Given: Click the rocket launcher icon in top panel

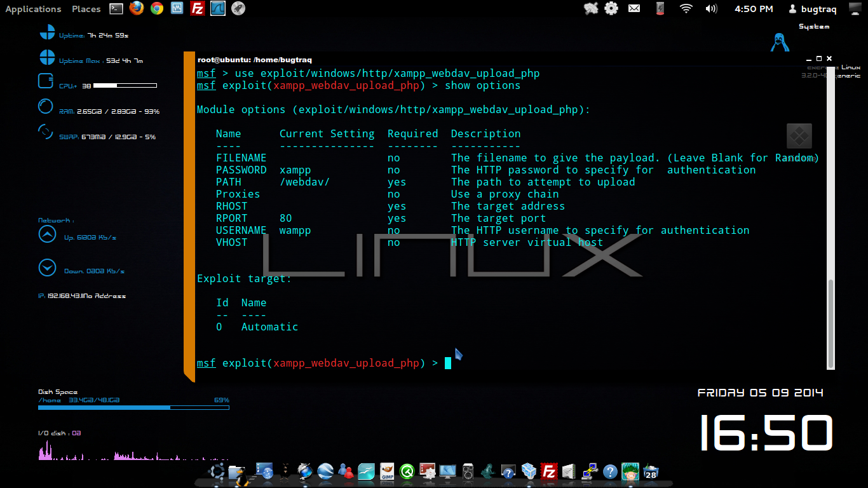Looking at the screenshot, I should tap(238, 8).
